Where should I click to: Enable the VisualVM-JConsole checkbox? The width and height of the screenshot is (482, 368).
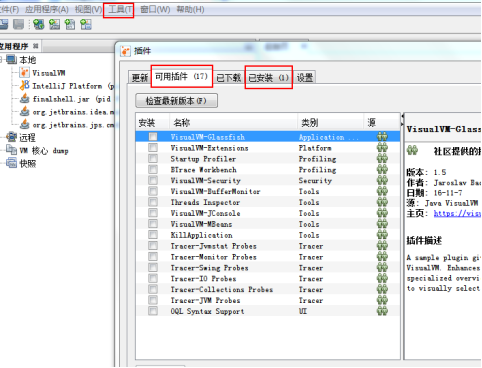pos(153,213)
